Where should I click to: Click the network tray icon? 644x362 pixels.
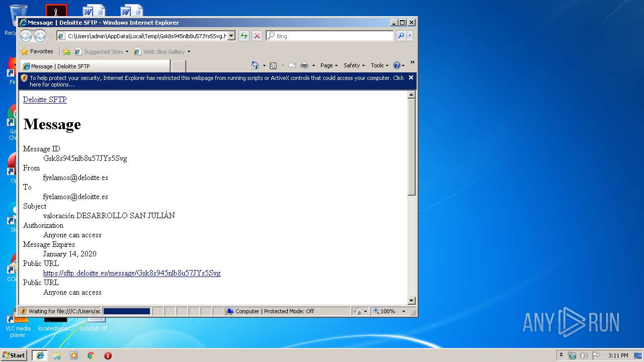coord(572,355)
